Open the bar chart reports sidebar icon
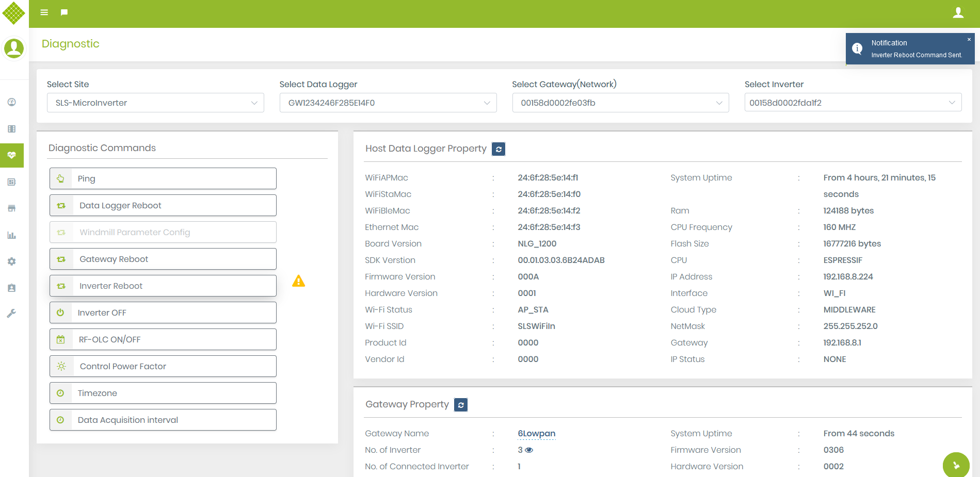 [12, 235]
